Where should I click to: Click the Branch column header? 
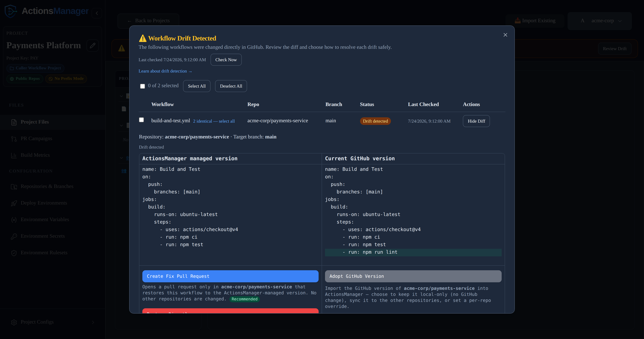[x=334, y=104]
